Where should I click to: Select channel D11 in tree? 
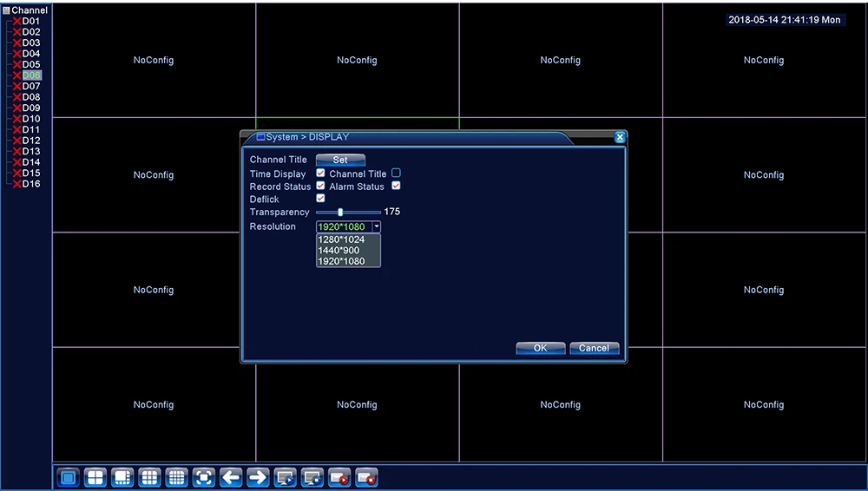pos(31,129)
